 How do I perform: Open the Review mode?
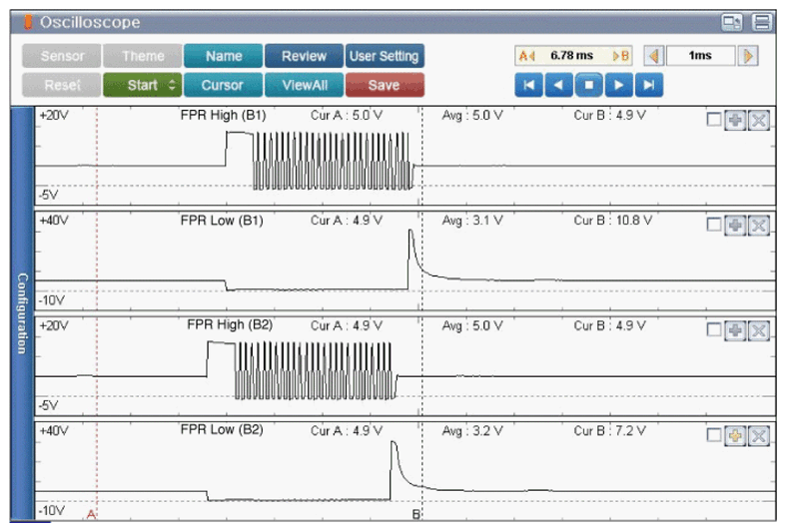(304, 56)
